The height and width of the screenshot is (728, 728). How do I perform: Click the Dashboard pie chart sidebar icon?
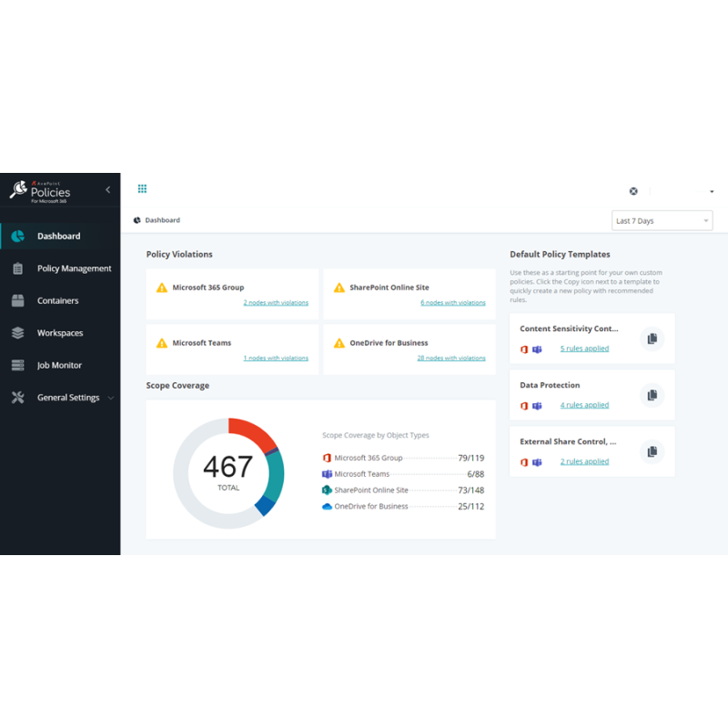pos(17,236)
